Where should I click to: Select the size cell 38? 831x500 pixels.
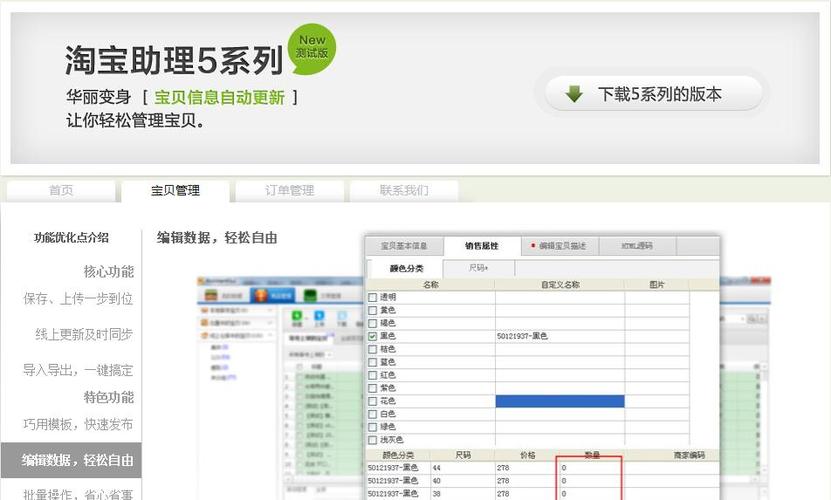click(x=462, y=493)
